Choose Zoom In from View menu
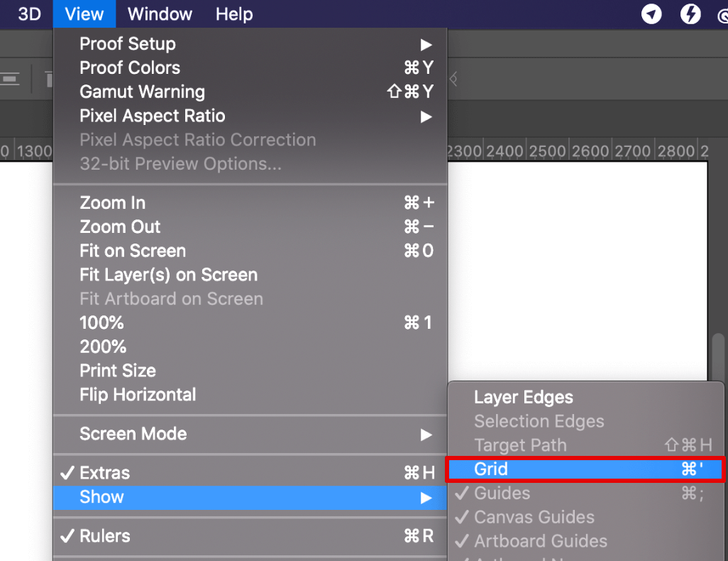The image size is (728, 561). (x=112, y=203)
